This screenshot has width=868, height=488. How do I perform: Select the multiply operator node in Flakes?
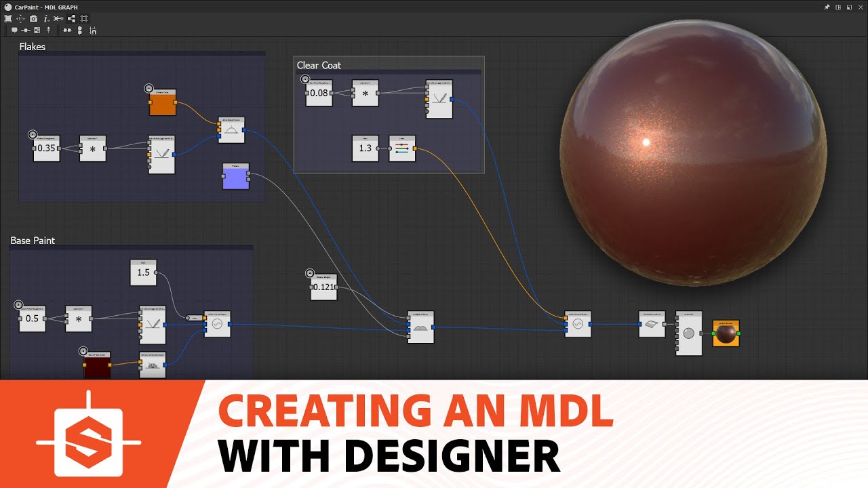click(93, 148)
